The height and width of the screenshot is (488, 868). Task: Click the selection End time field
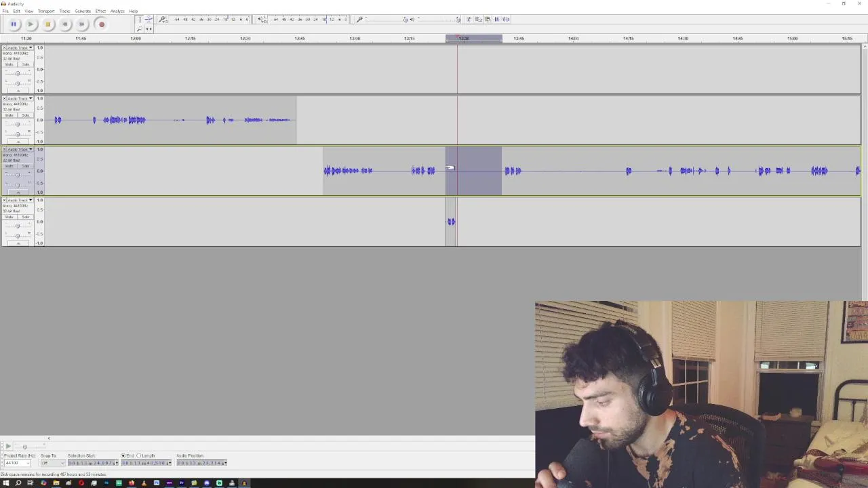pyautogui.click(x=146, y=463)
